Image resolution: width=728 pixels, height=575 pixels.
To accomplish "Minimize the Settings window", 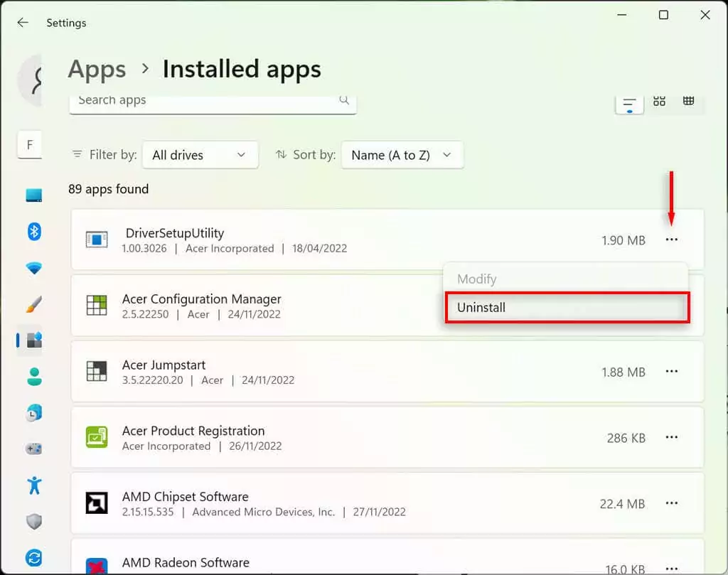I will [x=621, y=15].
